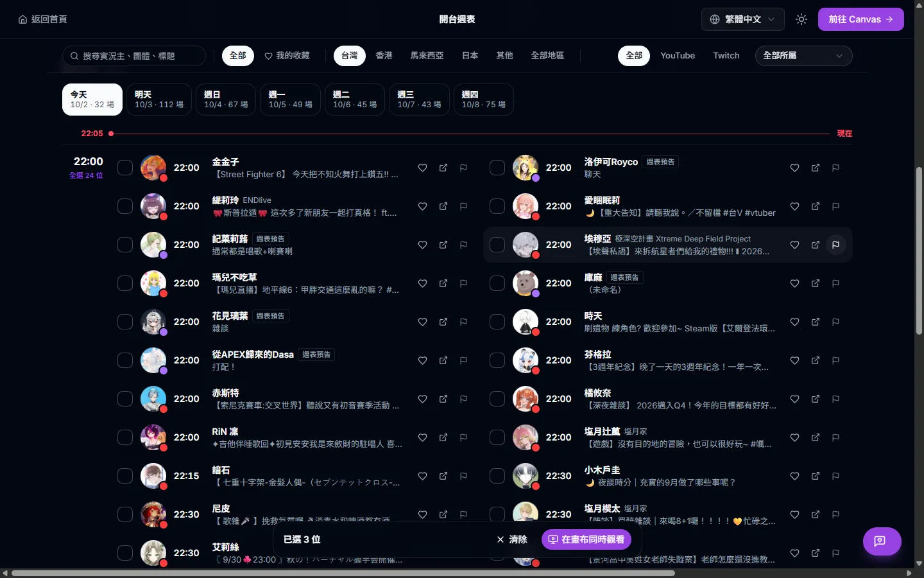Filter by 香港 region
Image resolution: width=924 pixels, height=578 pixels.
tap(384, 56)
